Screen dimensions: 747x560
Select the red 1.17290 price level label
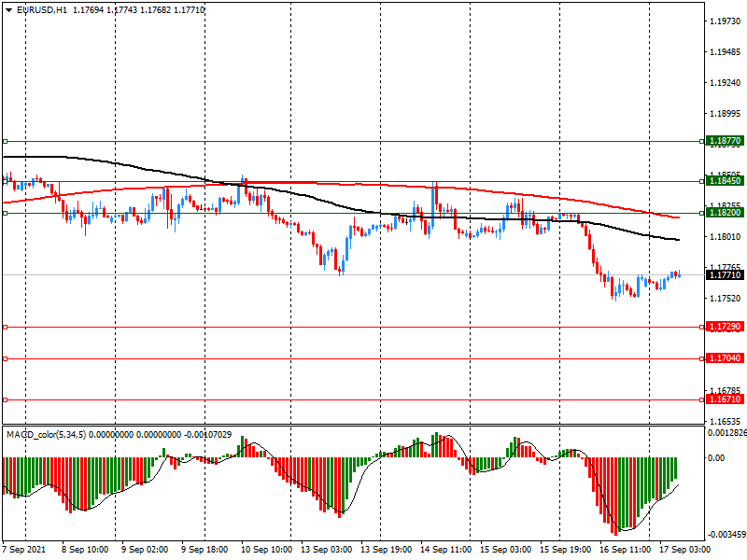click(726, 326)
